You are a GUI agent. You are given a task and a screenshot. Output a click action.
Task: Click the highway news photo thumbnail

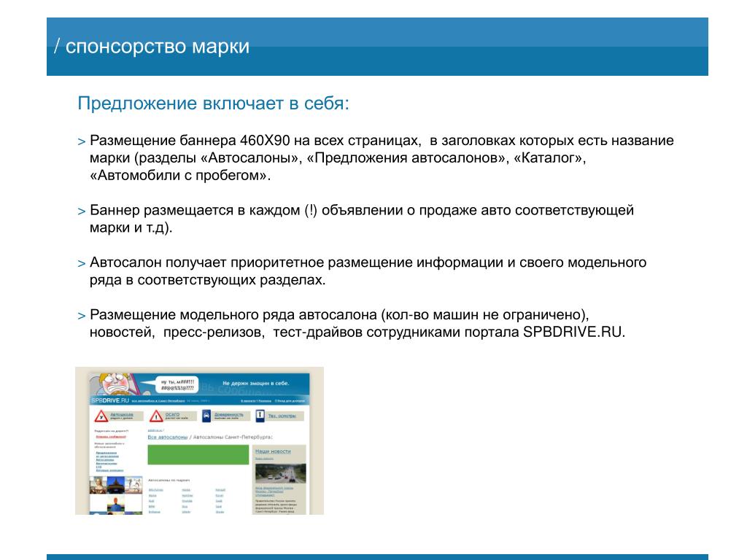(x=281, y=473)
